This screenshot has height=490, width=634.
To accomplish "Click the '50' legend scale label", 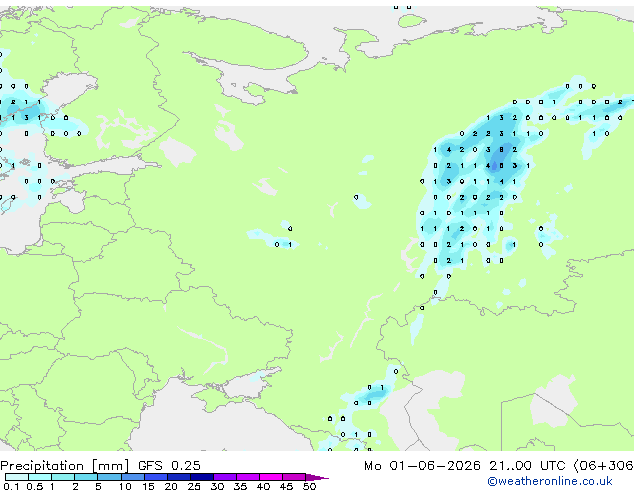I will [309, 486].
